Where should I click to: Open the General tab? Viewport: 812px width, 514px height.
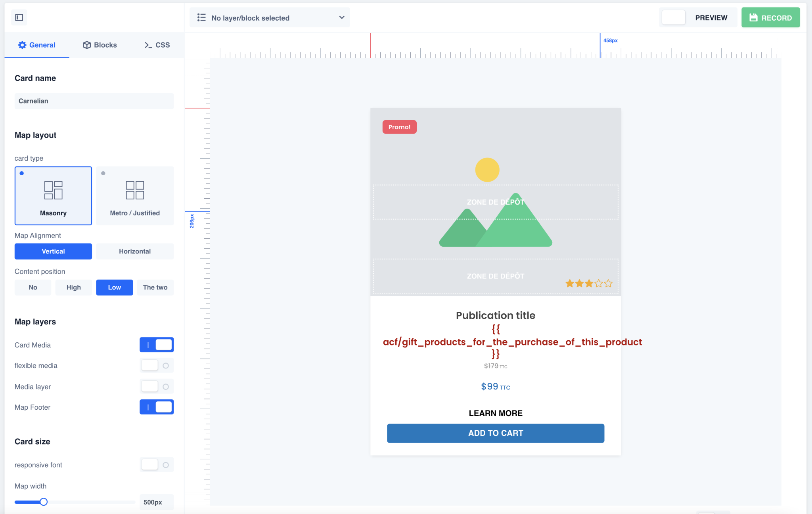pyautogui.click(x=37, y=45)
